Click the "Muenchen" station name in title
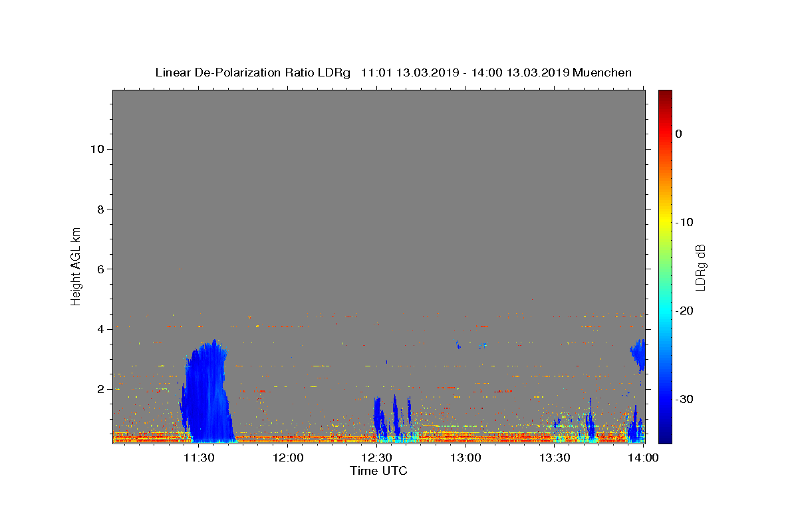The width and height of the screenshot is (798, 532). tap(602, 72)
